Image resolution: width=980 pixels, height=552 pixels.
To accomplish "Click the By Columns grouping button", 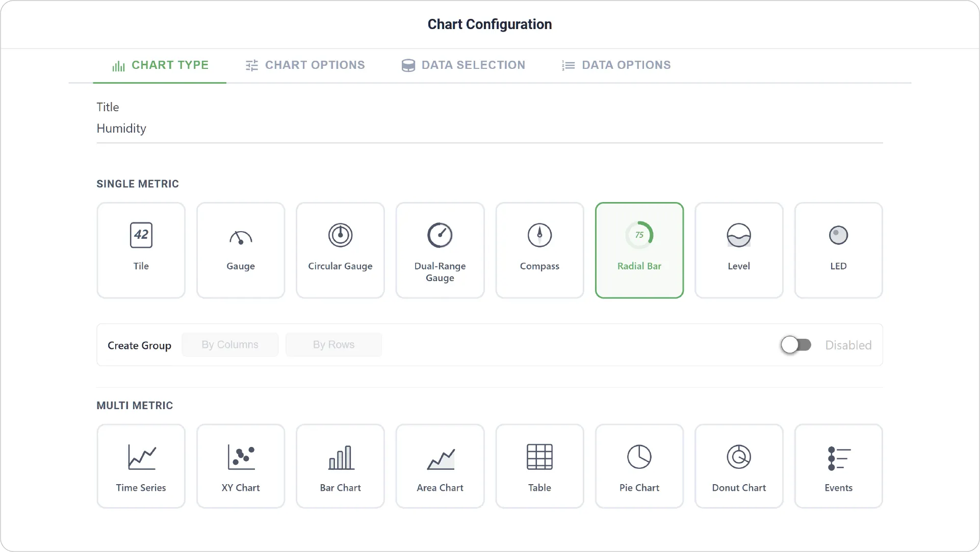I will [230, 345].
